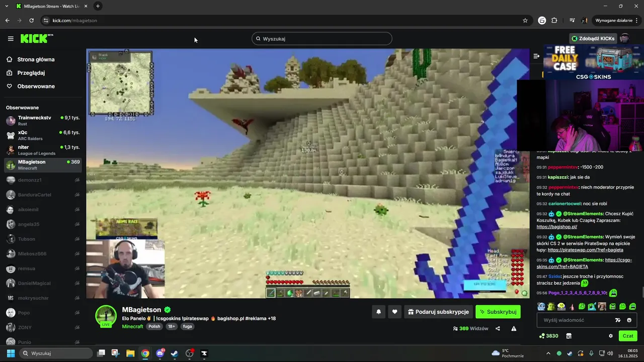This screenshot has width=644, height=362.
Task: Click username Pogo_1_2_3_4_5_6_7_8_9_10 in chat
Action: (x=578, y=293)
